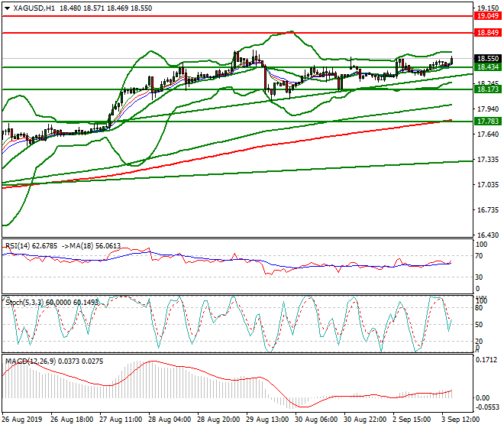Select the 17.335 price scale value
The image size is (504, 428).
click(x=488, y=160)
